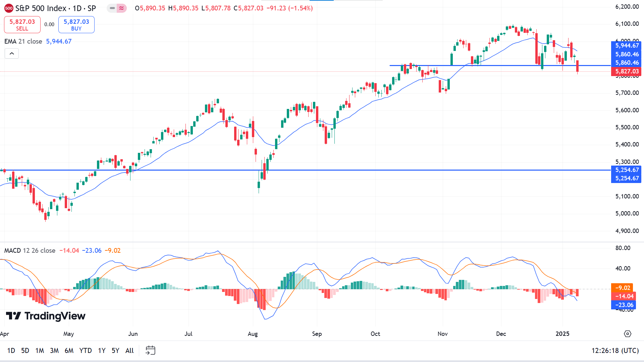
Task: Click the Nov label on time axis
Action: (x=443, y=334)
